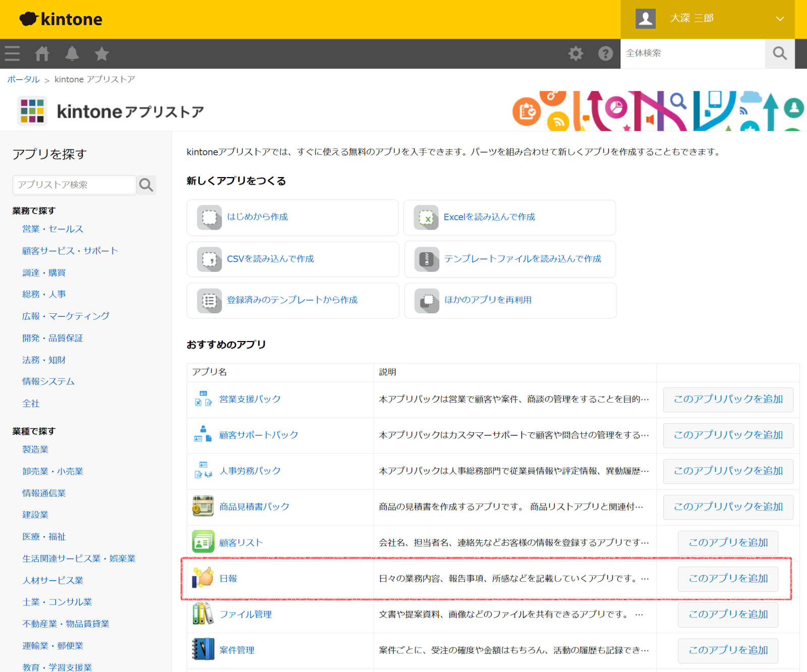Open favorites star icon
The width and height of the screenshot is (807, 672).
click(x=102, y=53)
